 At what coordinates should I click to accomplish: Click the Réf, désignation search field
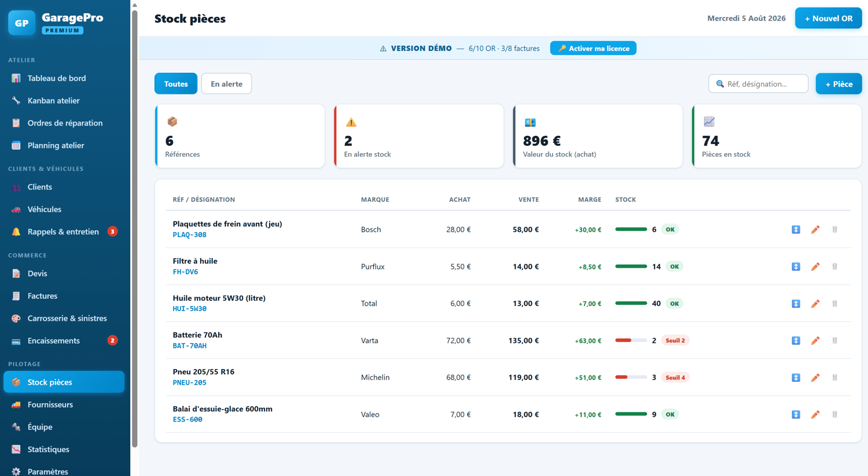point(758,84)
